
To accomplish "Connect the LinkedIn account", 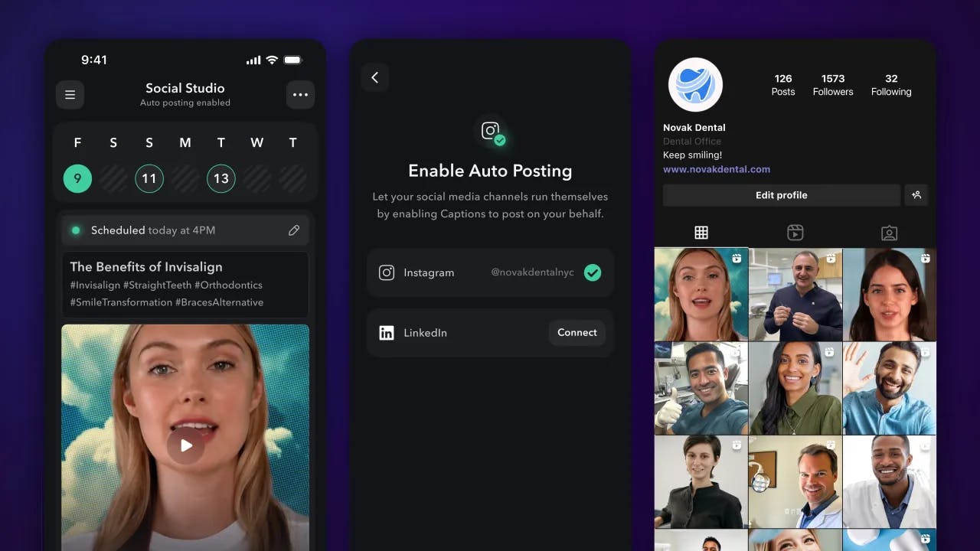I will pos(577,333).
